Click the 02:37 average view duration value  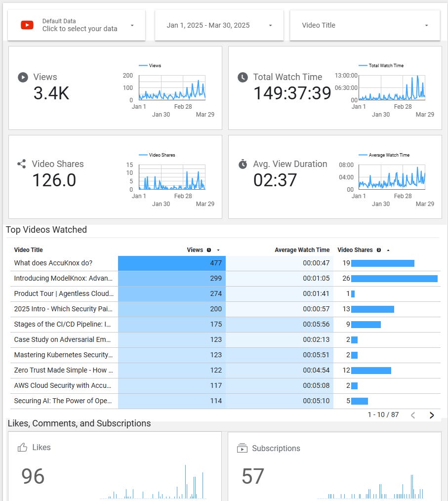[275, 180]
